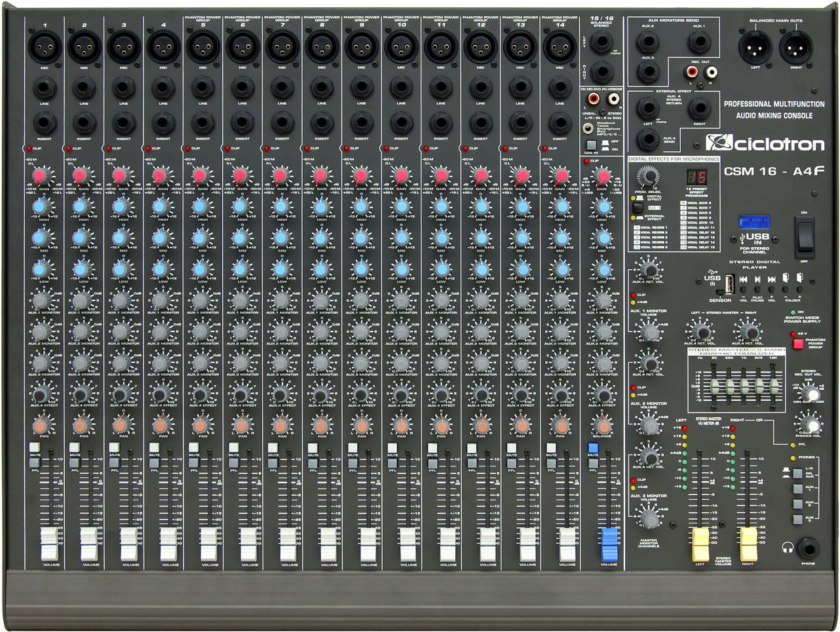Screen dimensions: 840x632
Task: Click the red REC. OUT left RCA jack
Action: click(692, 71)
